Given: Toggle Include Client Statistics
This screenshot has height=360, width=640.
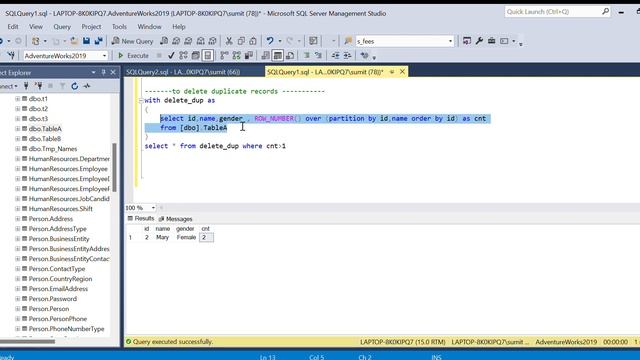Looking at the screenshot, I should (x=249, y=56).
